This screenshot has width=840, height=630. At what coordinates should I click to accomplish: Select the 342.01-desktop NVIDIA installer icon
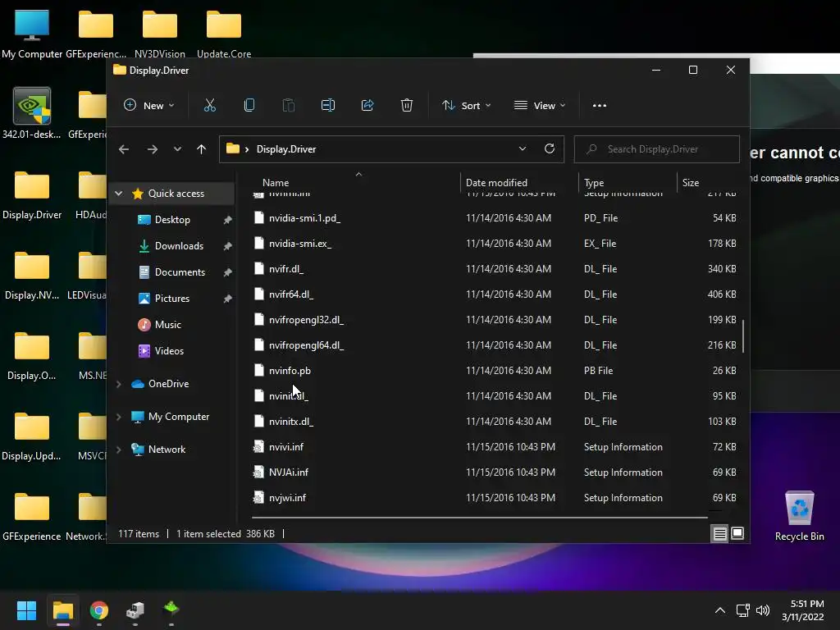pos(32,113)
